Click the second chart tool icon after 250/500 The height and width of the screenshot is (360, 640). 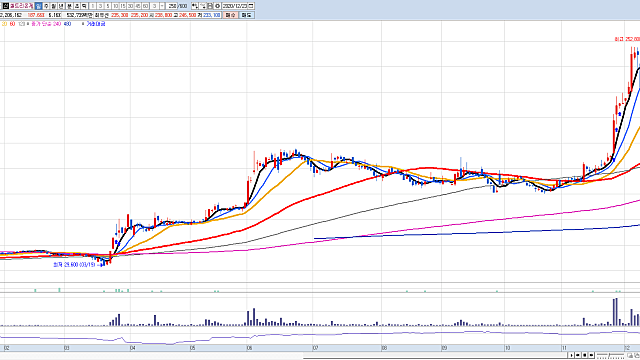point(202,6)
